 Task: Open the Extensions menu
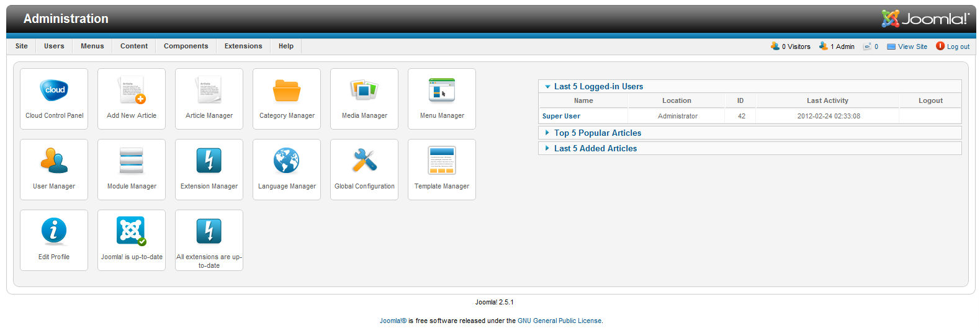pos(243,46)
